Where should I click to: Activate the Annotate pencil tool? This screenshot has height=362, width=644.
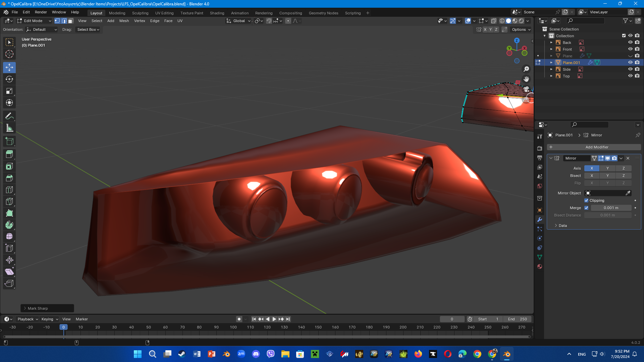tap(9, 116)
